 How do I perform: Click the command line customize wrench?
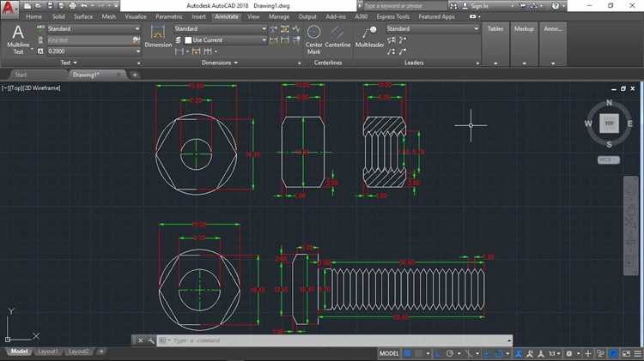pos(151,340)
